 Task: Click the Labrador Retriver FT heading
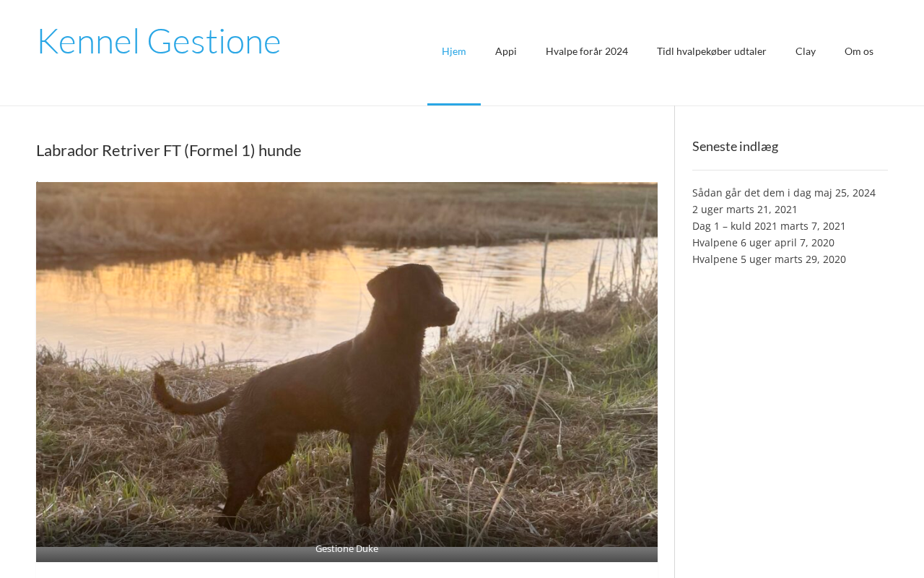169,150
